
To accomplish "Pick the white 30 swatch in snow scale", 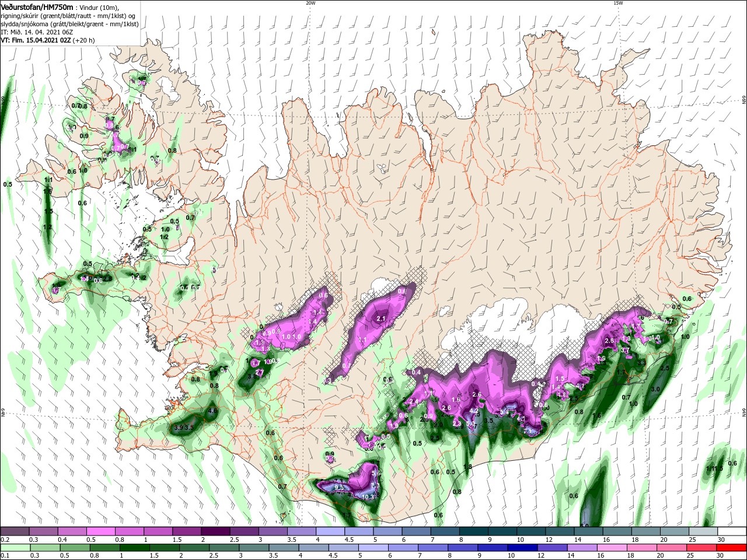I will point(732,531).
